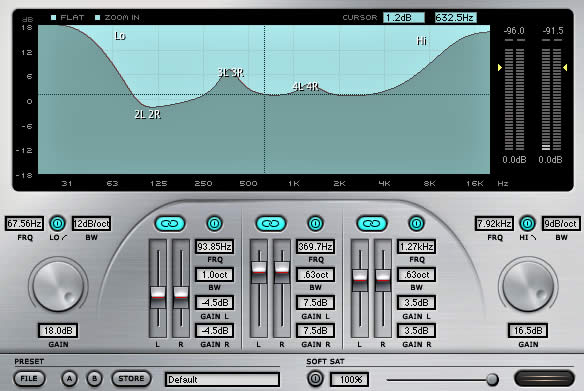Enable the FLAT checkbox in the graph
Viewport: 584px width, 391px height.
point(54,18)
